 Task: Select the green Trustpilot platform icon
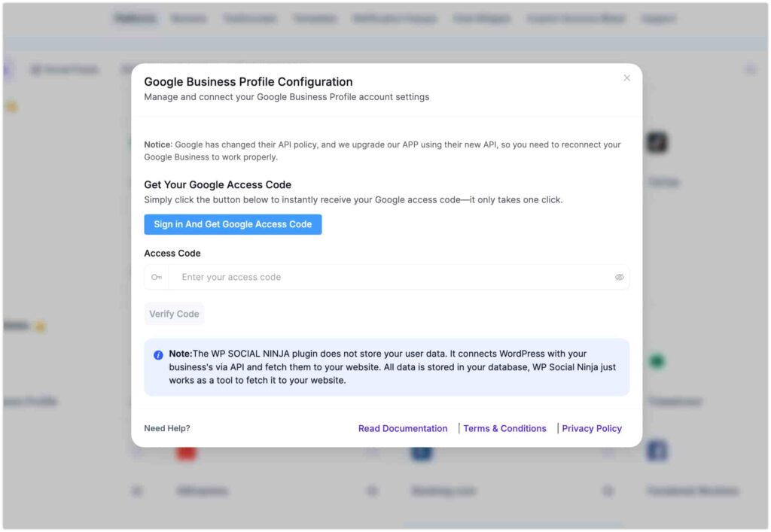pyautogui.click(x=656, y=361)
